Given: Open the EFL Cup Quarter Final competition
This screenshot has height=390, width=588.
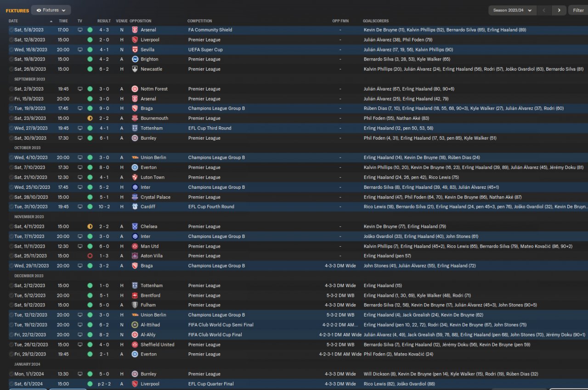Looking at the screenshot, I should point(211,384).
